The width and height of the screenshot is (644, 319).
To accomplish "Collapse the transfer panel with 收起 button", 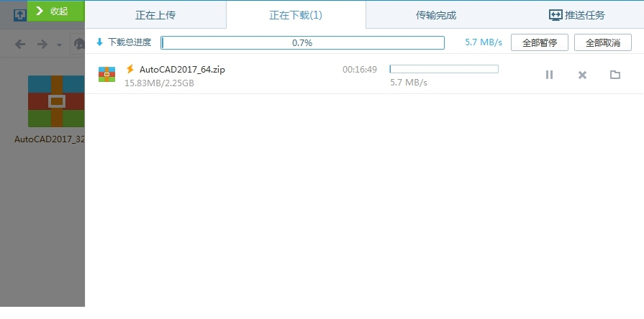I will click(56, 11).
